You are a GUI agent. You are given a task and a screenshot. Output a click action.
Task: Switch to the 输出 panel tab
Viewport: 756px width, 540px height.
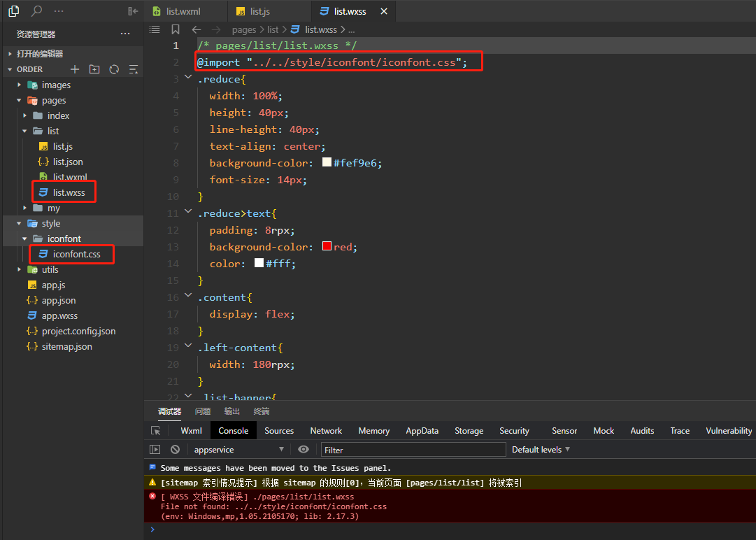(232, 411)
